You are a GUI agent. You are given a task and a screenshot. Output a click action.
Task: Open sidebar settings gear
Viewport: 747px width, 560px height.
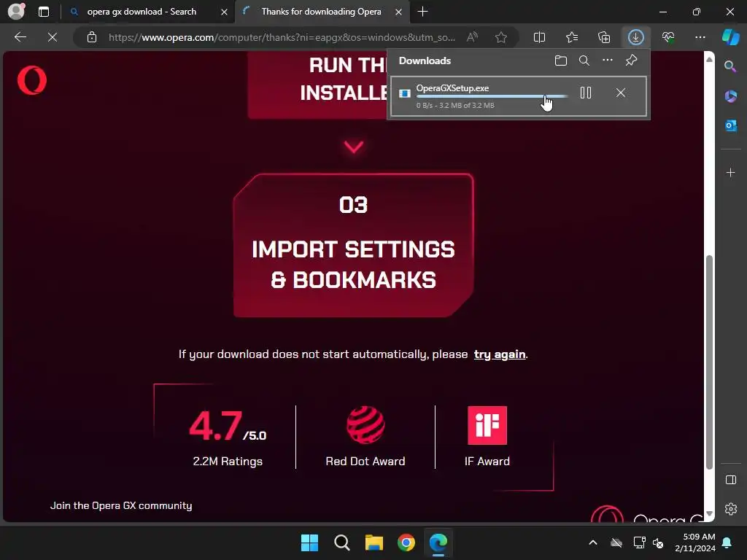click(731, 508)
